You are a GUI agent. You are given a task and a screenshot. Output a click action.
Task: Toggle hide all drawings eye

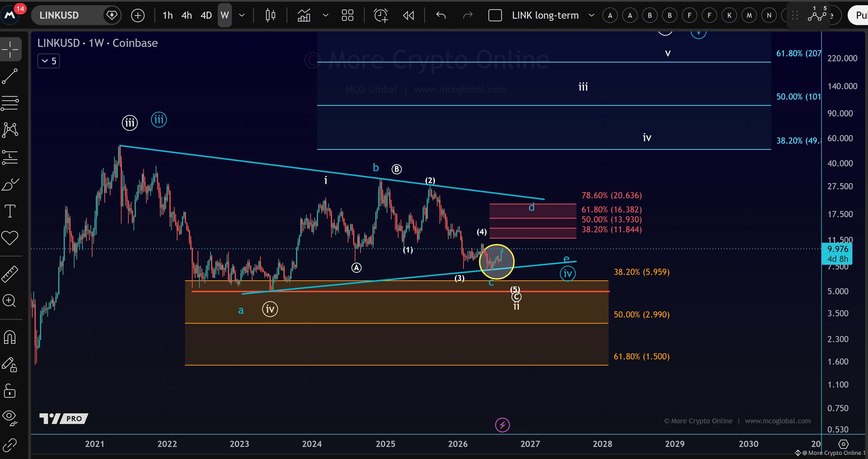[x=10, y=418]
